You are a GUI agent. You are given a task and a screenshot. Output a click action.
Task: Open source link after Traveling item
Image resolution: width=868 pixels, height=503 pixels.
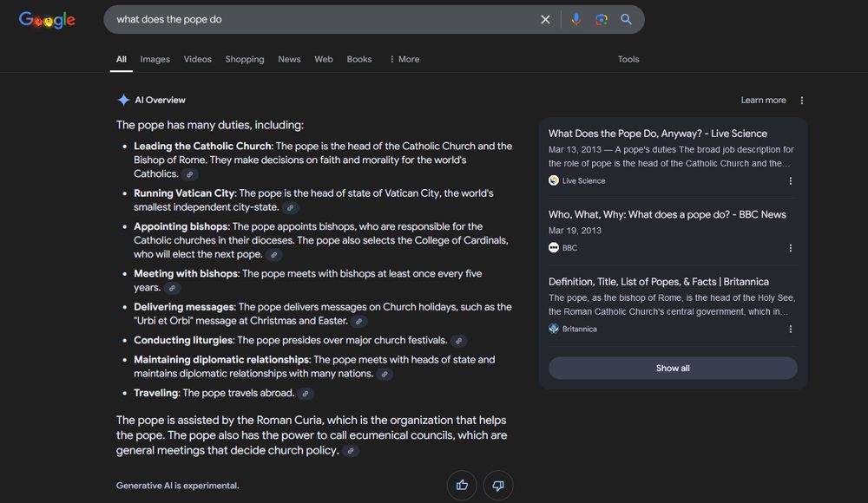click(x=305, y=394)
